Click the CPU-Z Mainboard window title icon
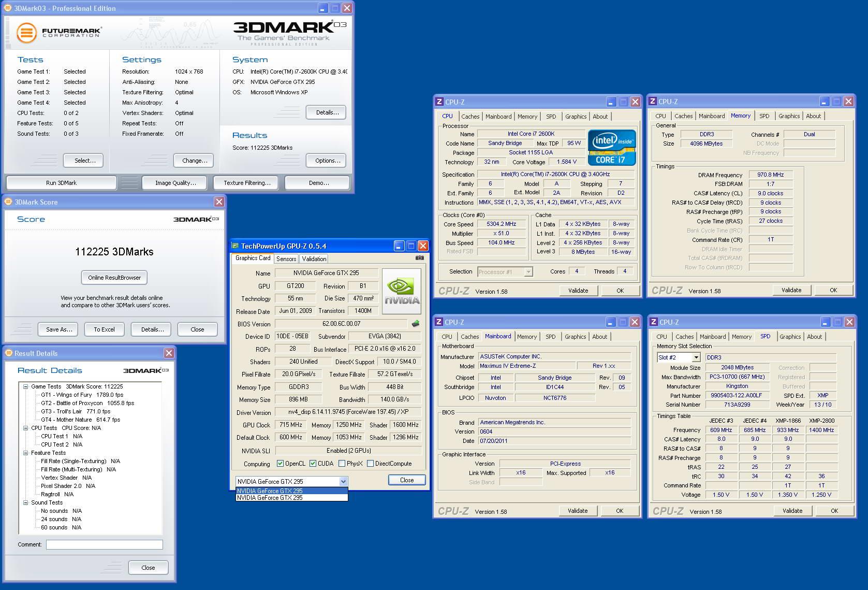 [439, 322]
